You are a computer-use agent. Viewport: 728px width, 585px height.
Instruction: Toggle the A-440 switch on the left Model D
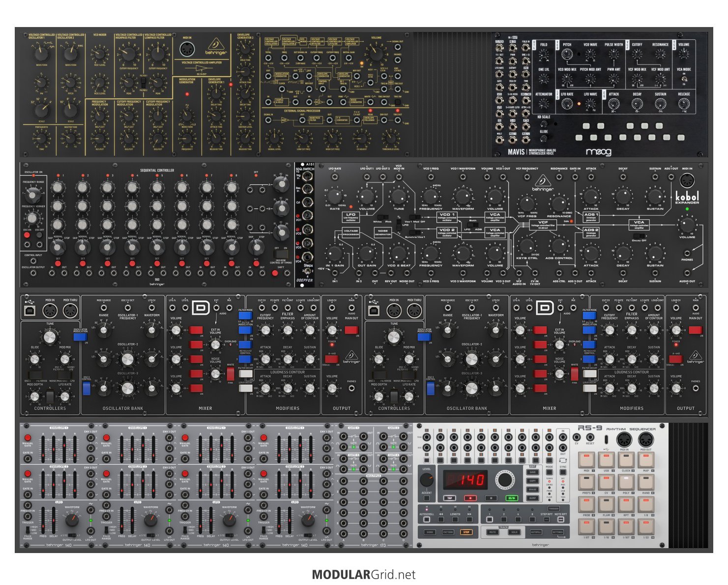(x=331, y=359)
